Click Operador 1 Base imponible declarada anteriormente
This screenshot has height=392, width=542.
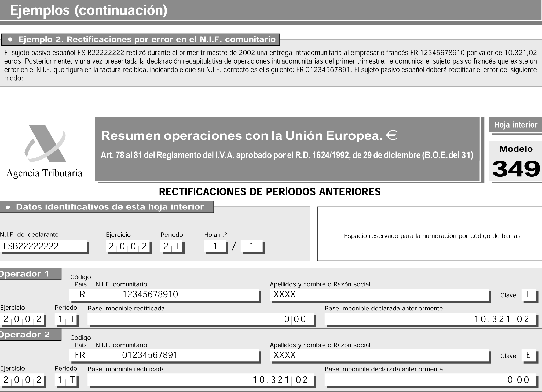(431, 319)
